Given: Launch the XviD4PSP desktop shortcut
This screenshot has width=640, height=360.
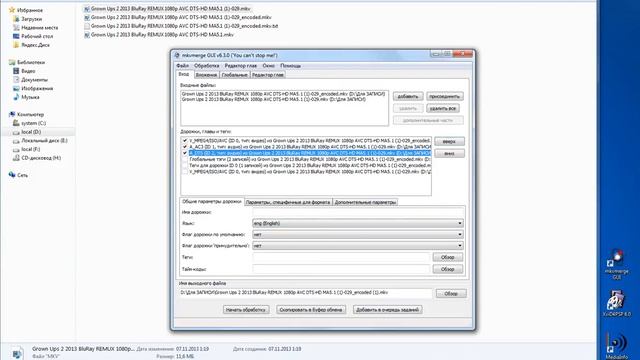Looking at the screenshot, I should click(x=616, y=304).
